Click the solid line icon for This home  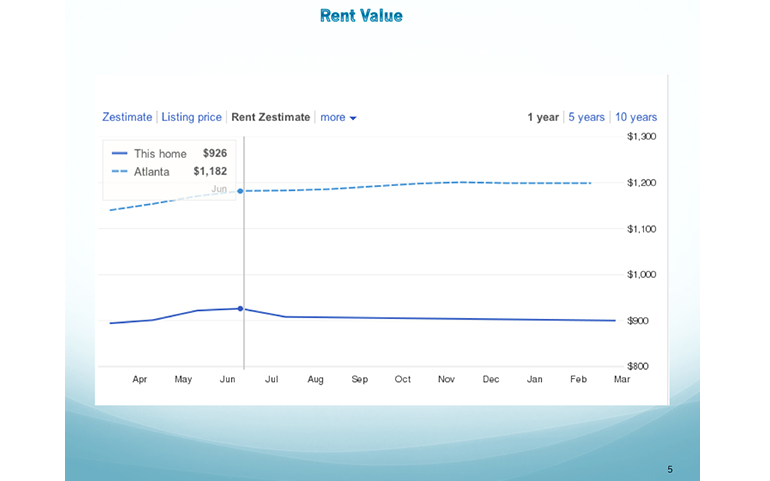point(119,154)
